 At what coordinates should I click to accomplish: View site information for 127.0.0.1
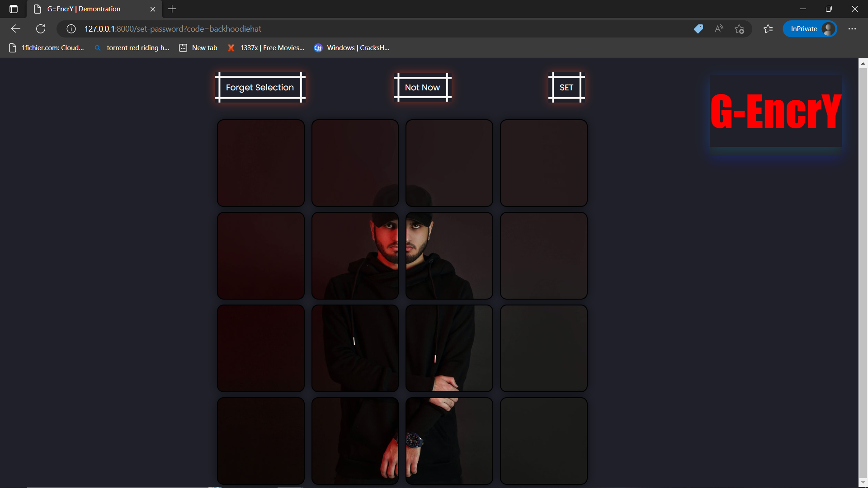point(71,28)
